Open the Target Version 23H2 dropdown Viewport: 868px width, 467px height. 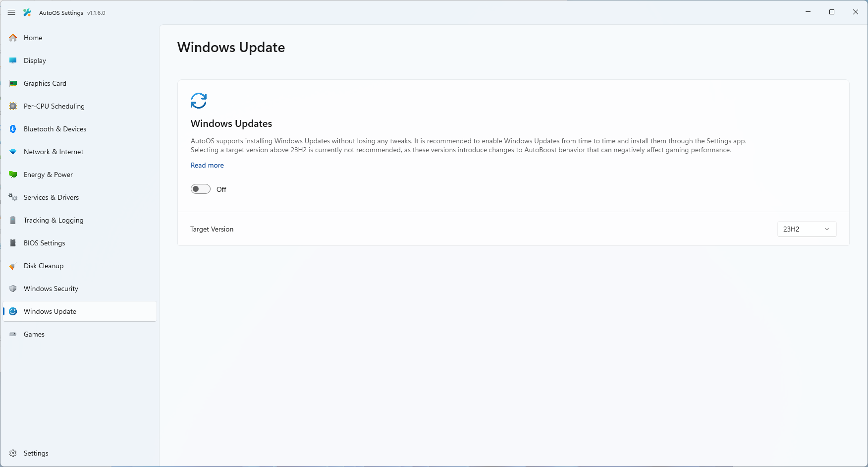click(807, 229)
